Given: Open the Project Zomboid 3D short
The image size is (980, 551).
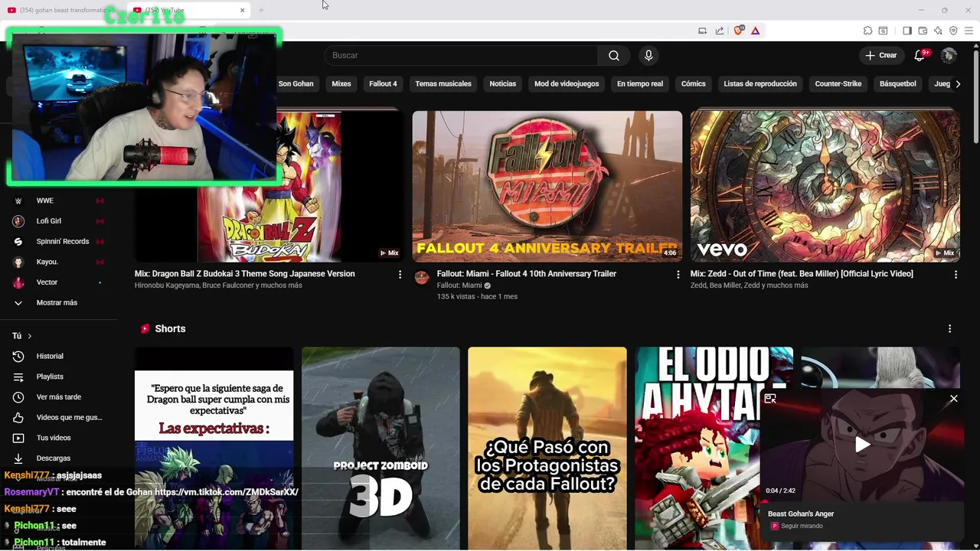Looking at the screenshot, I should 381,448.
